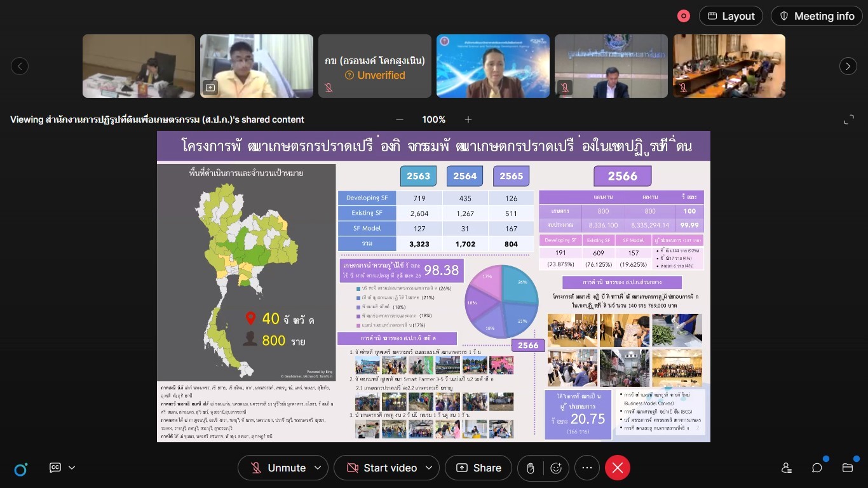Enter full screen for shared content
Image resolution: width=868 pixels, height=488 pixels.
849,119
